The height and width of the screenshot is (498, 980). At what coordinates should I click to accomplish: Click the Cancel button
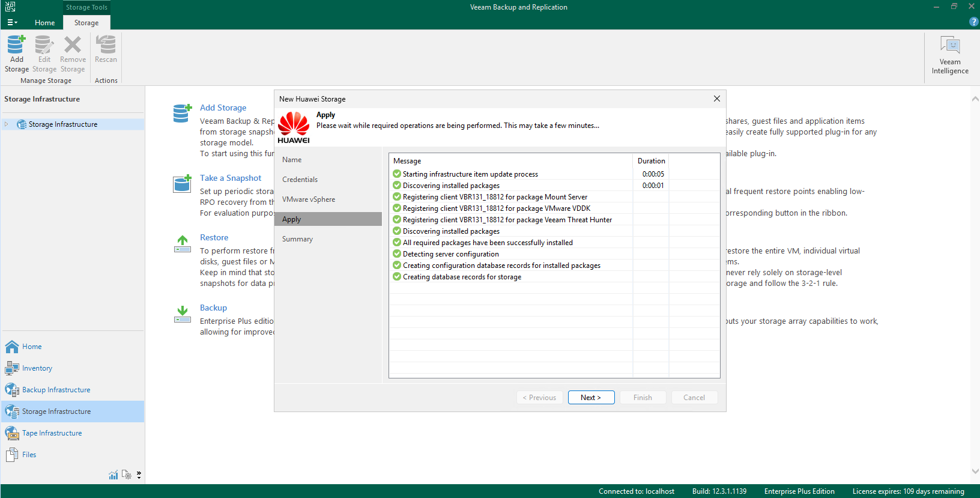[694, 398]
